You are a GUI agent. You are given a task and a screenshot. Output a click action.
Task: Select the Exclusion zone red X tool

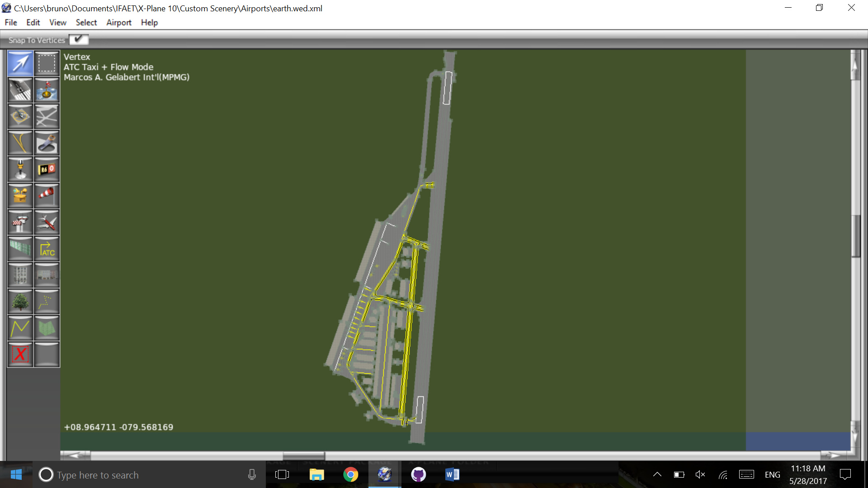point(20,354)
